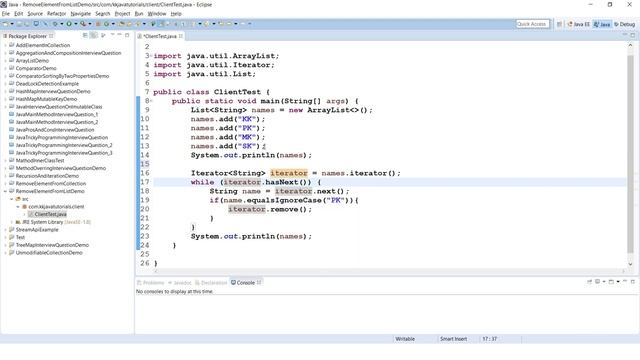Select the ArrayListDemo project
This screenshot has width=640, height=360.
click(32, 60)
